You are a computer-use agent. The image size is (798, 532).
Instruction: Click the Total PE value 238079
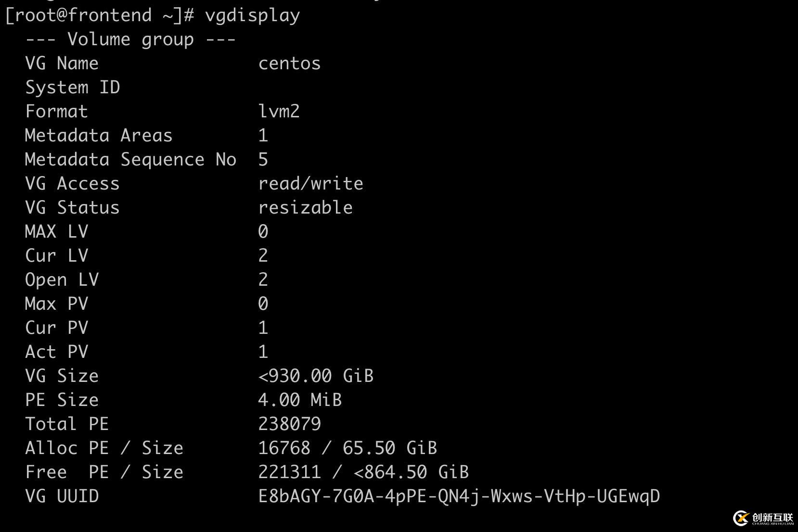[289, 424]
